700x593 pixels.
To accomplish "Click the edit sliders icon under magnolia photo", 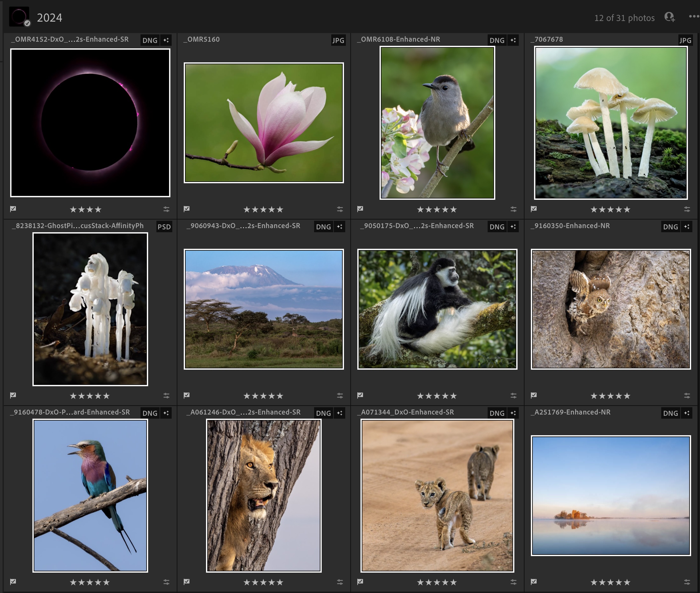I will (x=340, y=209).
